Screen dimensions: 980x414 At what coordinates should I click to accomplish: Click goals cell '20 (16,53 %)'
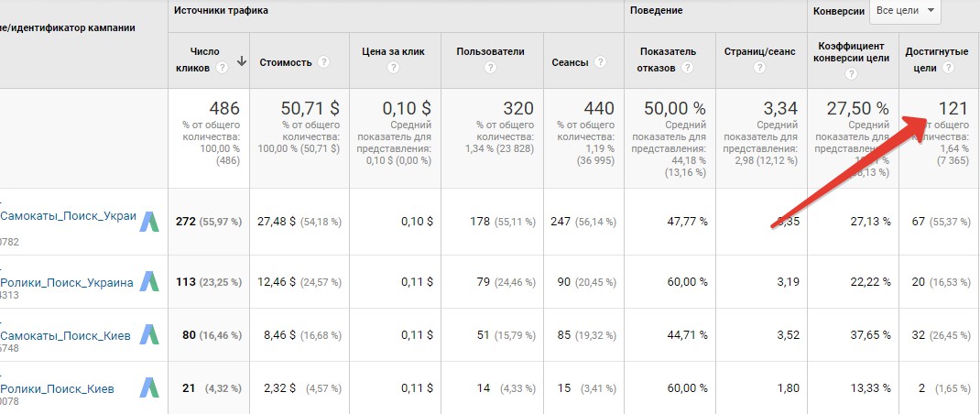point(942,281)
